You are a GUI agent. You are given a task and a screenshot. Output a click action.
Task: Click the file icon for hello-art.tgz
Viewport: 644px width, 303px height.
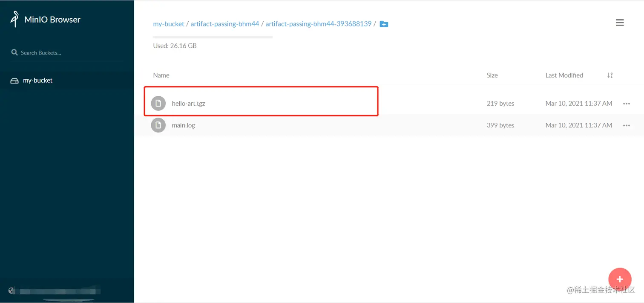(x=158, y=103)
